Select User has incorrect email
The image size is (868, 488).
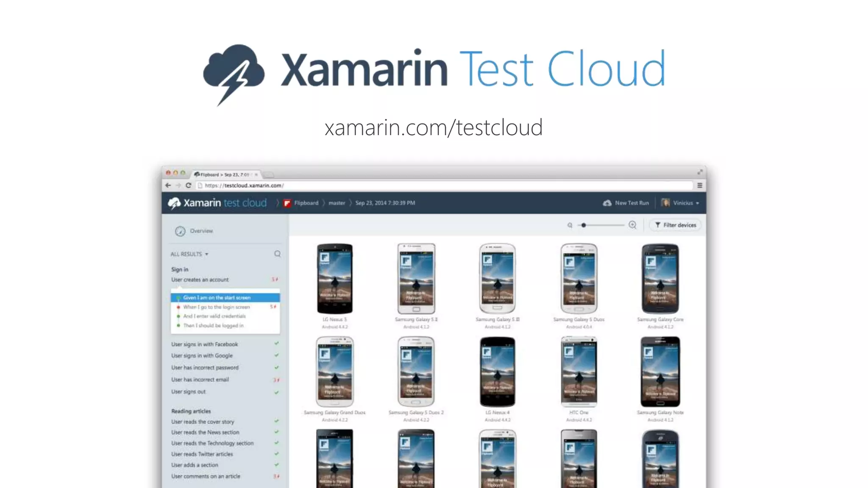pos(200,380)
